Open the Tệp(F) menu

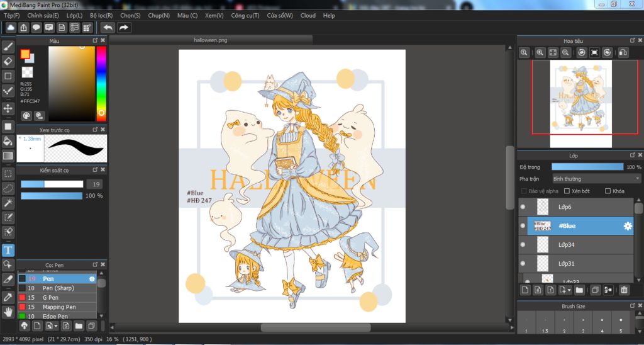12,16
